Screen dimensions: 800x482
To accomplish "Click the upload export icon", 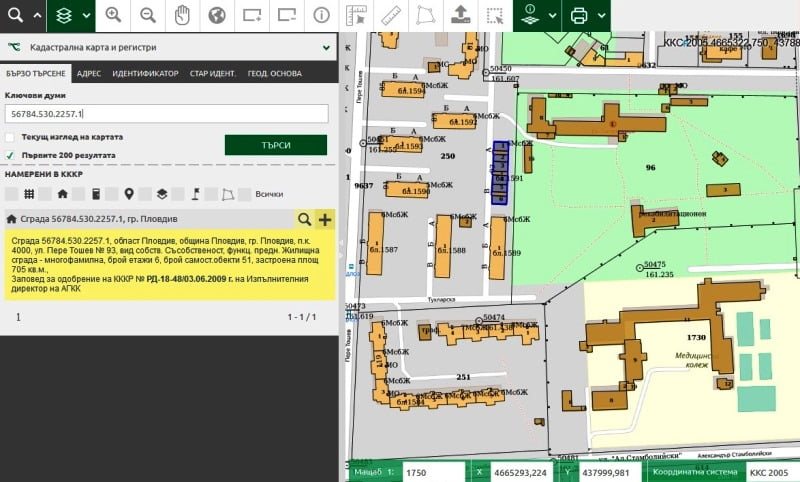I will 460,16.
